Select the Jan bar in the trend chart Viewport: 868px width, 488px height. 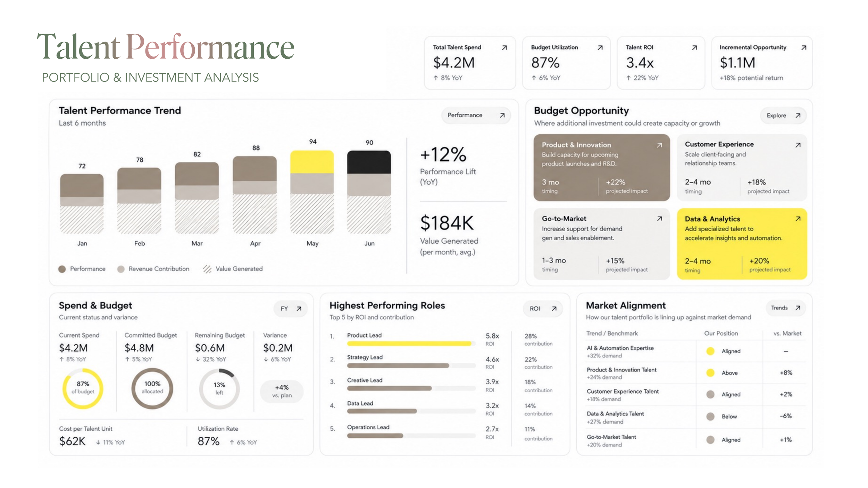pos(82,204)
